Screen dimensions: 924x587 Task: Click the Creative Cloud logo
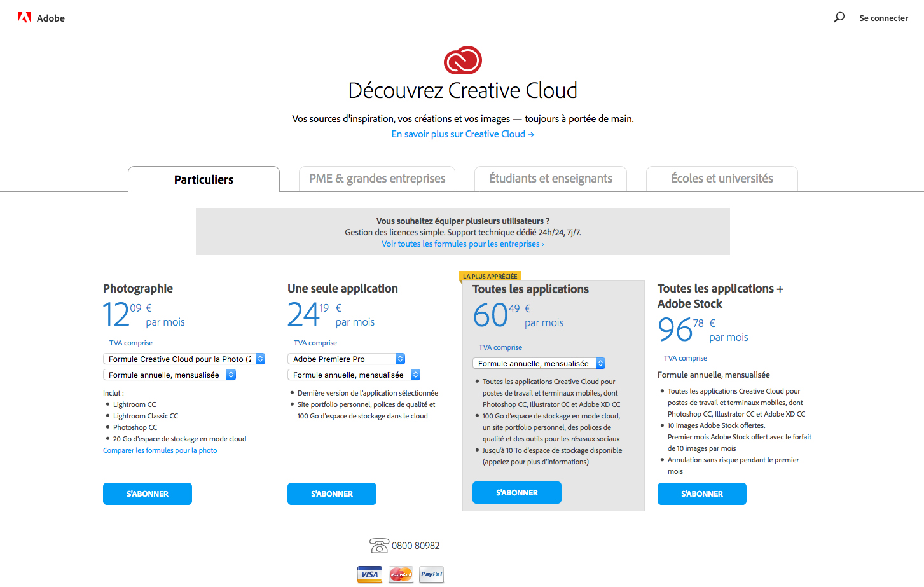[x=462, y=60]
